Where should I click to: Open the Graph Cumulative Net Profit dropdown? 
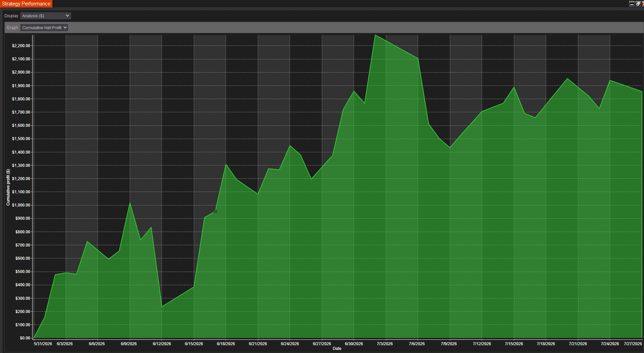(x=44, y=28)
